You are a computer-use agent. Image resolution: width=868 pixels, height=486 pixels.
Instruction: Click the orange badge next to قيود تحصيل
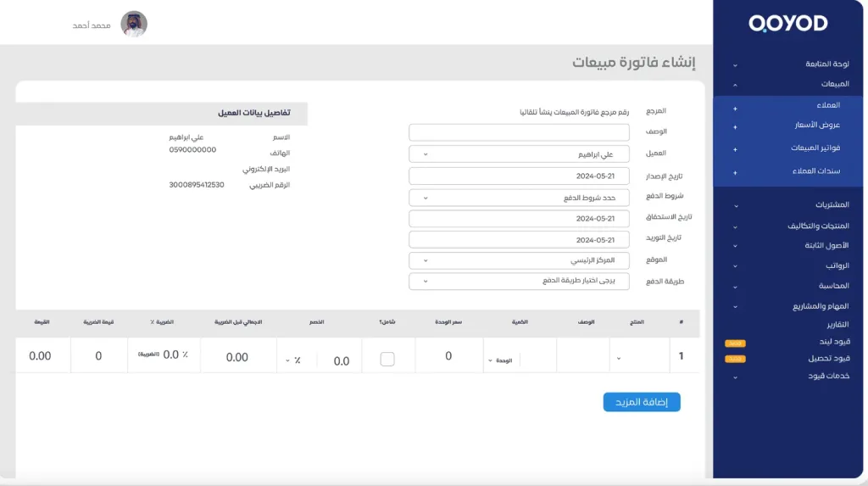(x=734, y=359)
